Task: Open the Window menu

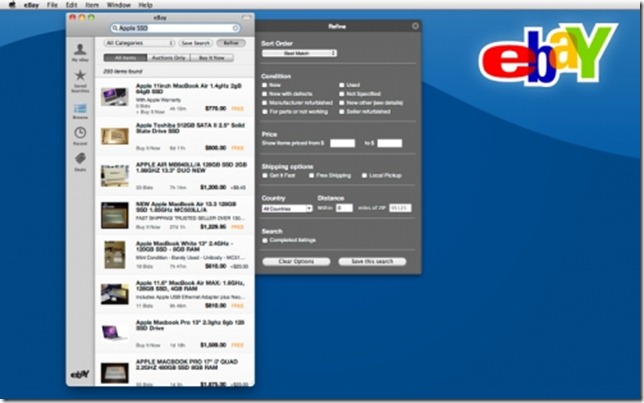Action: [x=118, y=5]
